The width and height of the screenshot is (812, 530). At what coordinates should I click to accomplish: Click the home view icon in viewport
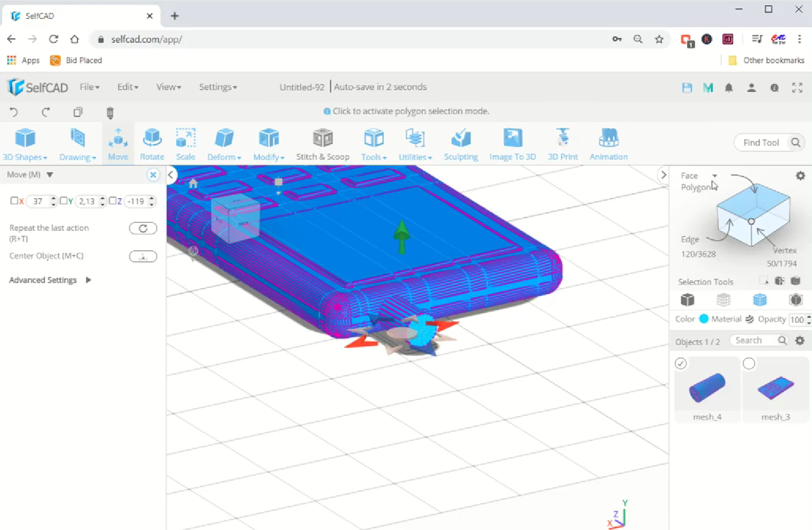pos(193,183)
